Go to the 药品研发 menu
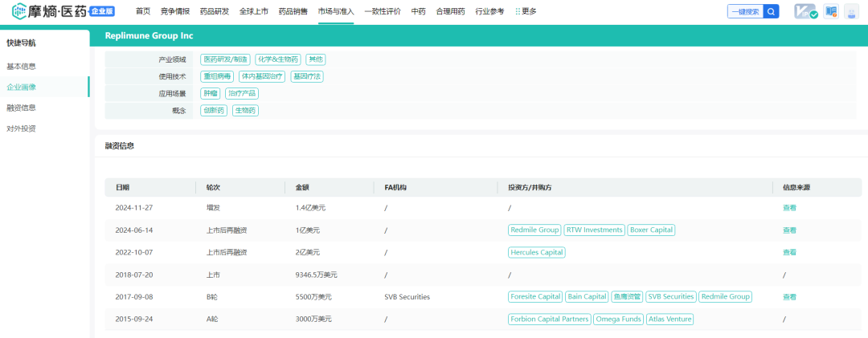The width and height of the screenshot is (868, 338). click(215, 11)
